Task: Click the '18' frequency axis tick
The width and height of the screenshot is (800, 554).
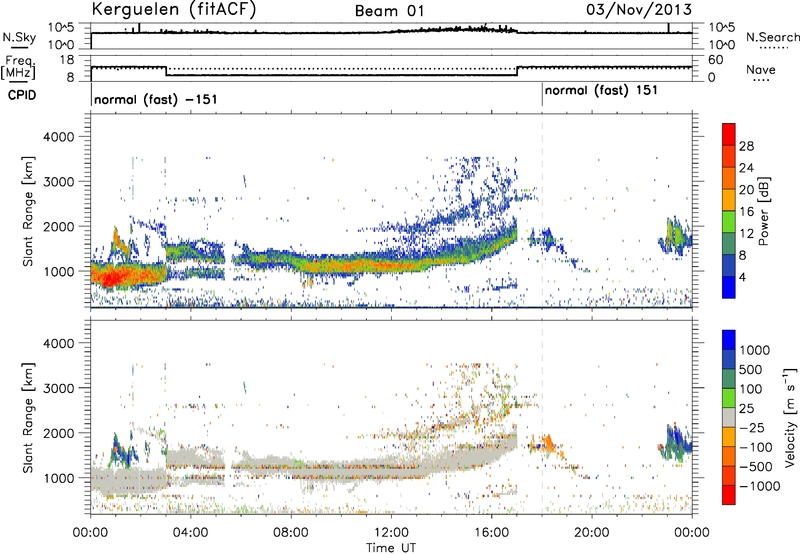Action: click(x=66, y=60)
